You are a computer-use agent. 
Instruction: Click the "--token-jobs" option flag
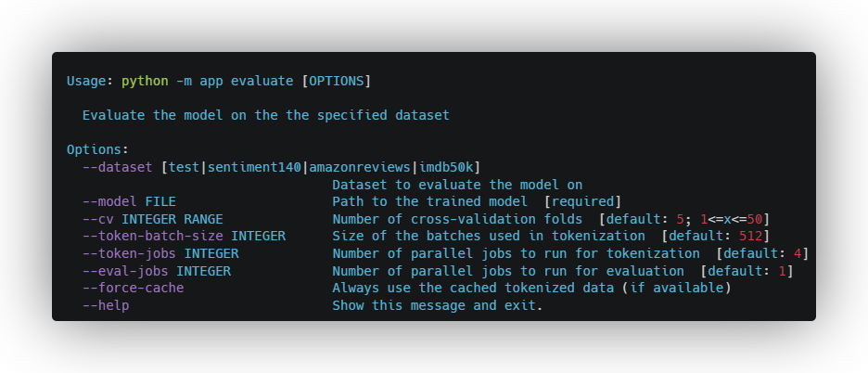click(129, 253)
